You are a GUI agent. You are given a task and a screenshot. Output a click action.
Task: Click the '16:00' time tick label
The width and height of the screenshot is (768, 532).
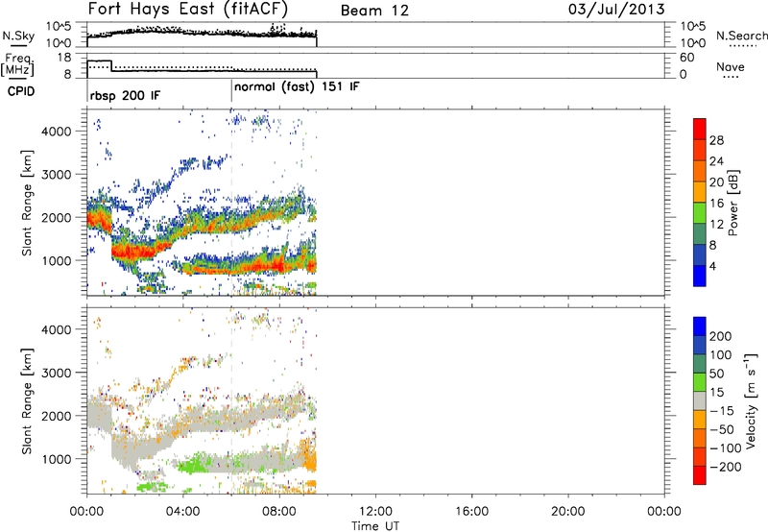click(471, 512)
